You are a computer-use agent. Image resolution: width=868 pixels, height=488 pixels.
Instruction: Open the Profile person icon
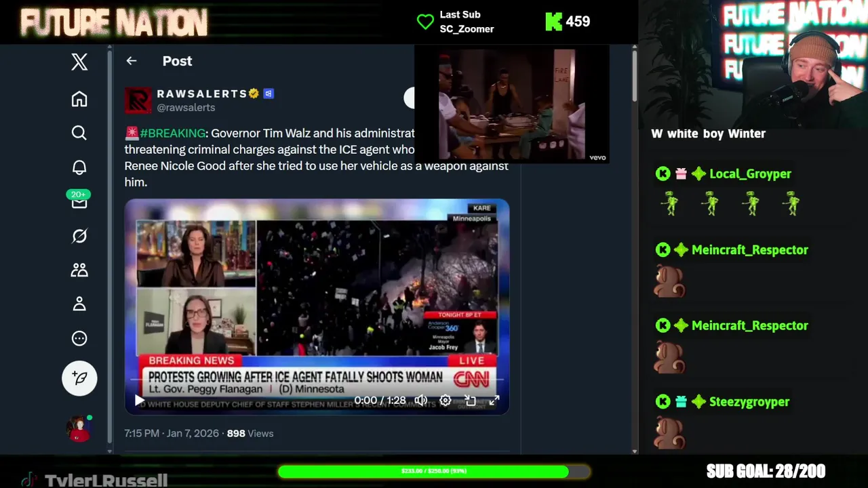click(79, 304)
